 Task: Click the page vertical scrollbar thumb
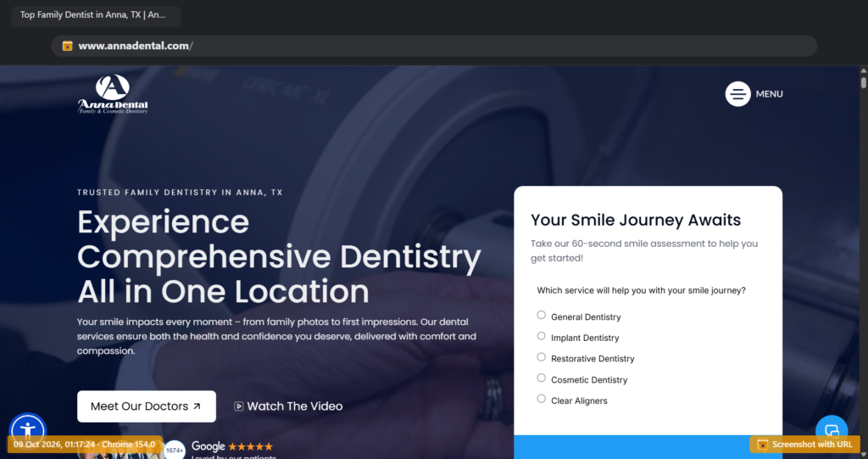[x=864, y=82]
